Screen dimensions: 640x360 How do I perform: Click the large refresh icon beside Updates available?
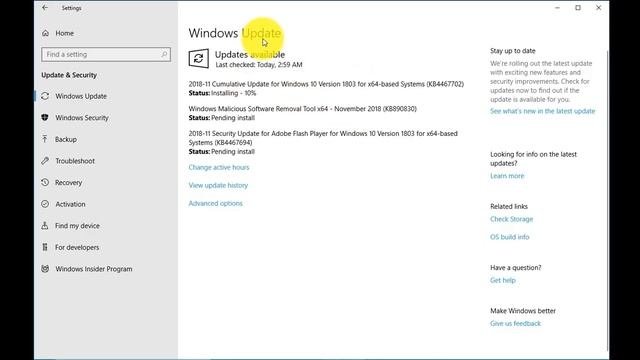pyautogui.click(x=199, y=58)
